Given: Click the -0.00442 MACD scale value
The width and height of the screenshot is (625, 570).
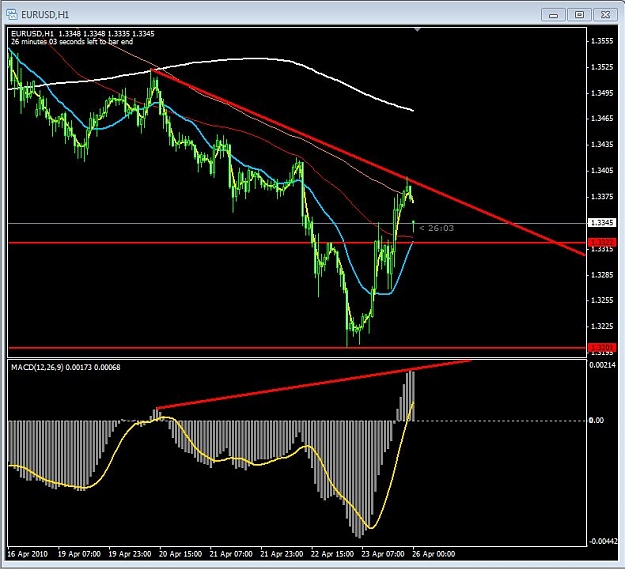Looking at the screenshot, I should coord(603,541).
